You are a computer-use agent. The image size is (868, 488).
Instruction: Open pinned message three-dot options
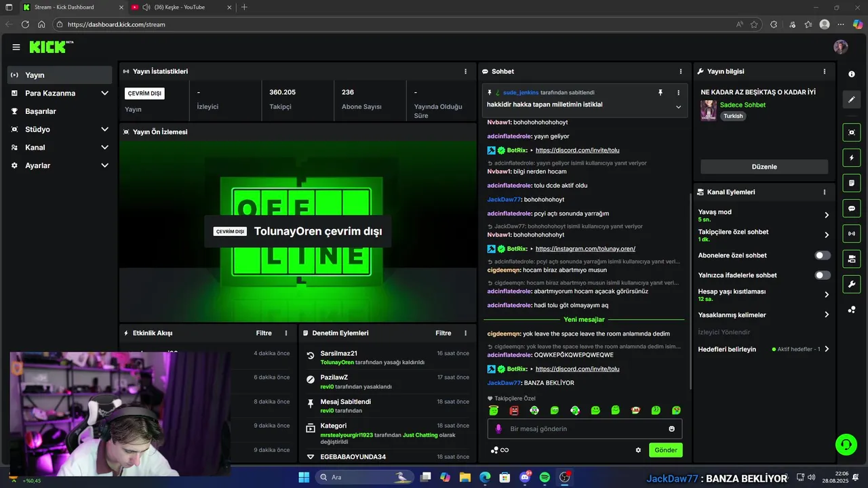point(678,92)
